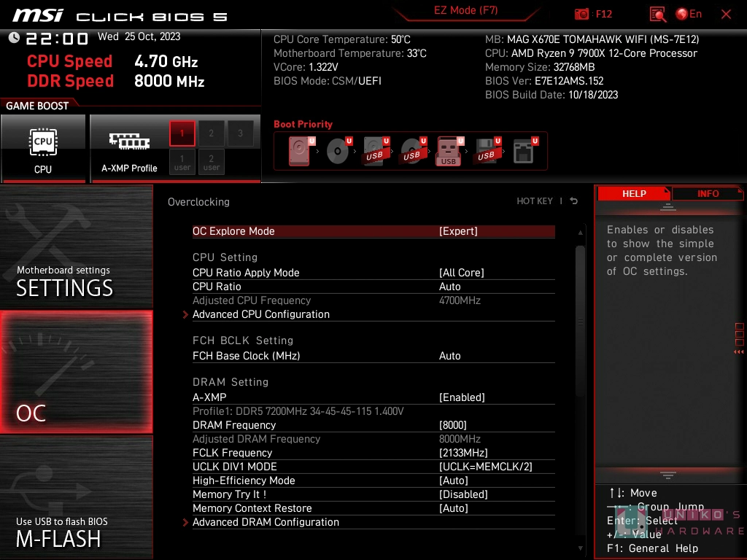Click the optical disc boot priority icon
The image size is (747, 560).
(338, 151)
